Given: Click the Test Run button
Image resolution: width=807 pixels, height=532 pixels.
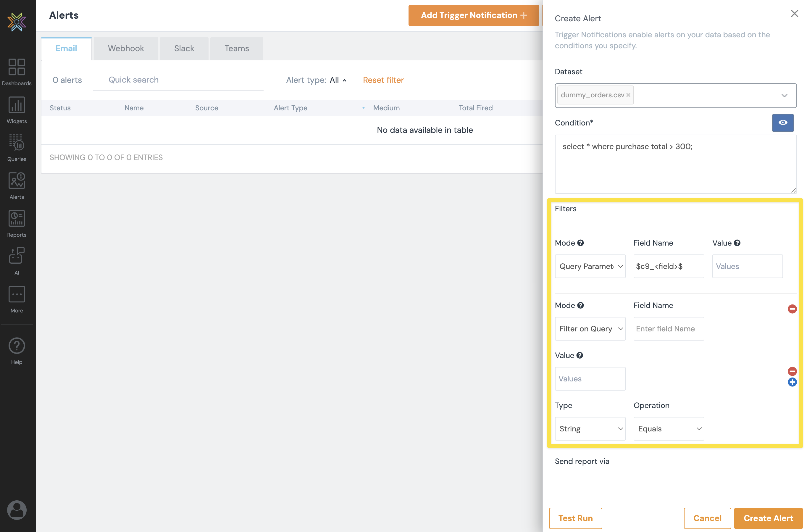Looking at the screenshot, I should click(575, 518).
